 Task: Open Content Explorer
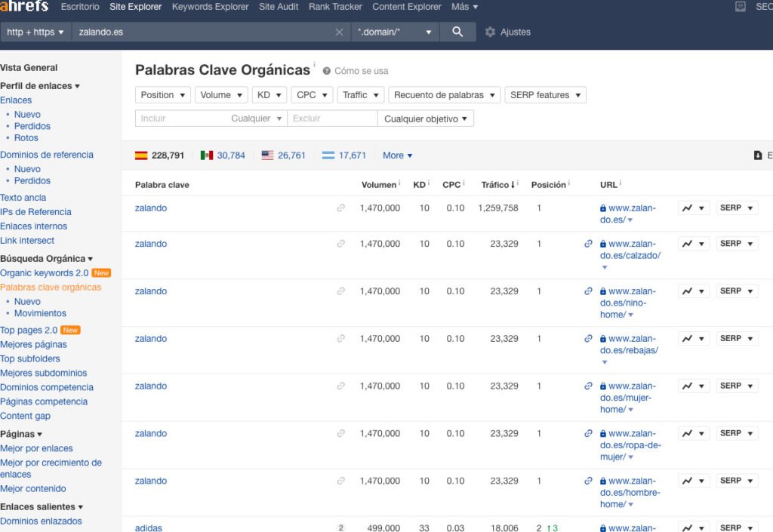(407, 7)
